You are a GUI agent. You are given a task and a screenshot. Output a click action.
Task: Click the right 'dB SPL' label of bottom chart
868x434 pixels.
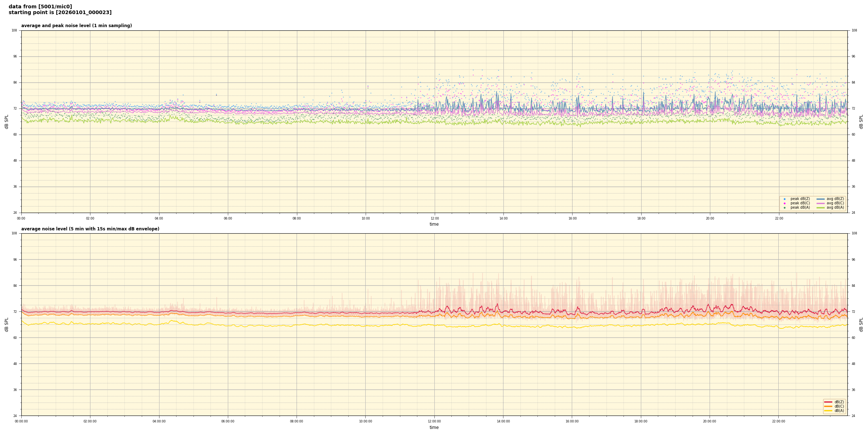(x=861, y=324)
